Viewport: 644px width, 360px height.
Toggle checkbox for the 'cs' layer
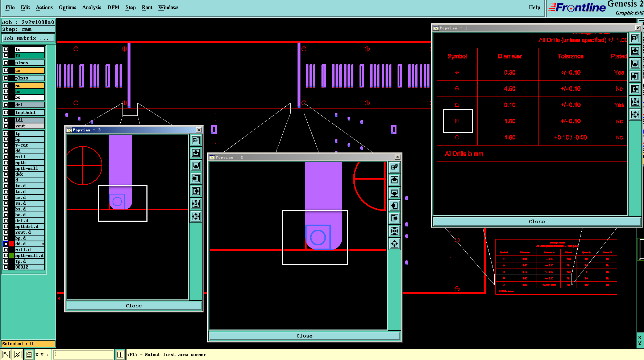tap(6, 70)
